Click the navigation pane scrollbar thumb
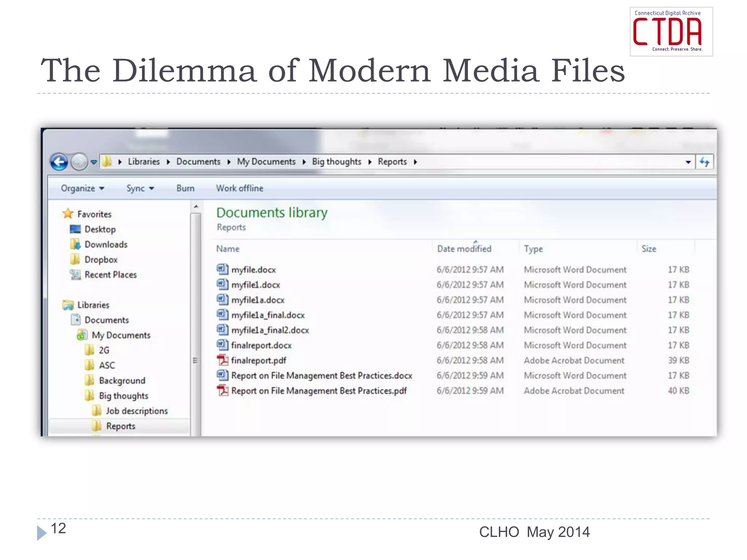This screenshot has width=747, height=560. [196, 324]
